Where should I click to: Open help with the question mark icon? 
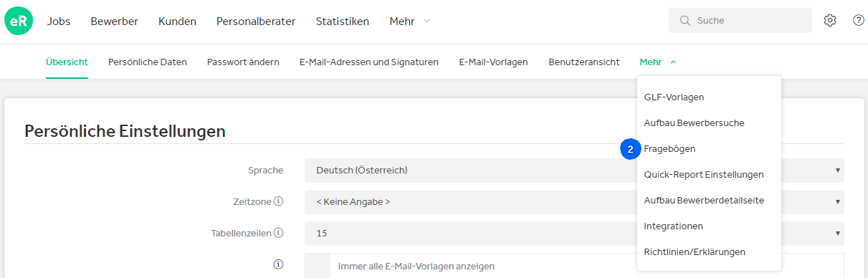(859, 21)
